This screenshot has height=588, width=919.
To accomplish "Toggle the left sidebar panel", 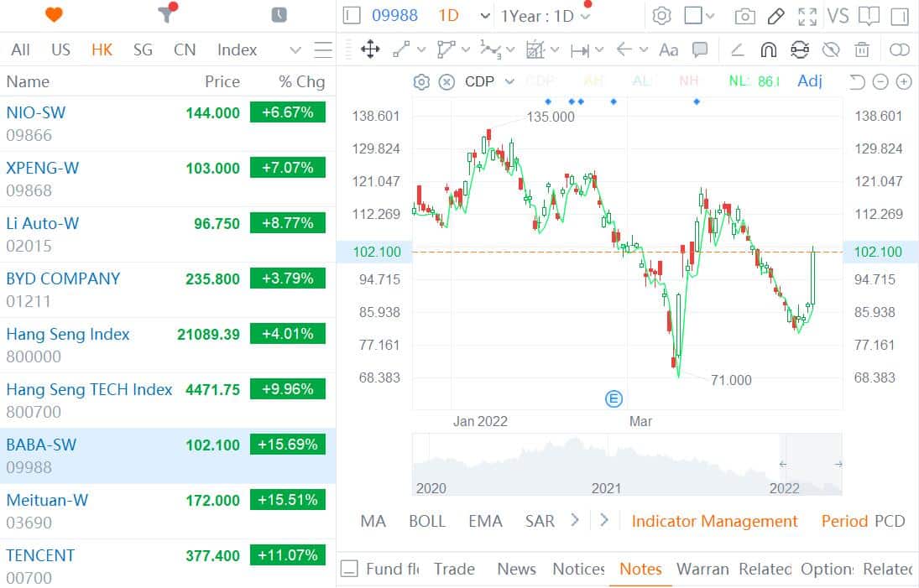I will tap(352, 16).
